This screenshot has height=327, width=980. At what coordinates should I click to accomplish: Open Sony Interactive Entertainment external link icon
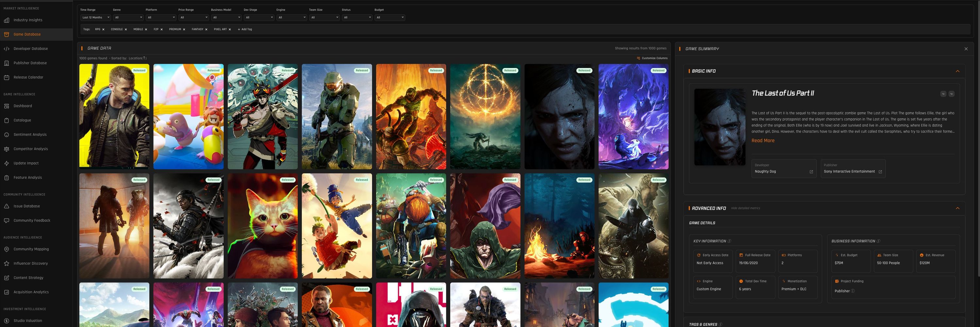pyautogui.click(x=880, y=172)
